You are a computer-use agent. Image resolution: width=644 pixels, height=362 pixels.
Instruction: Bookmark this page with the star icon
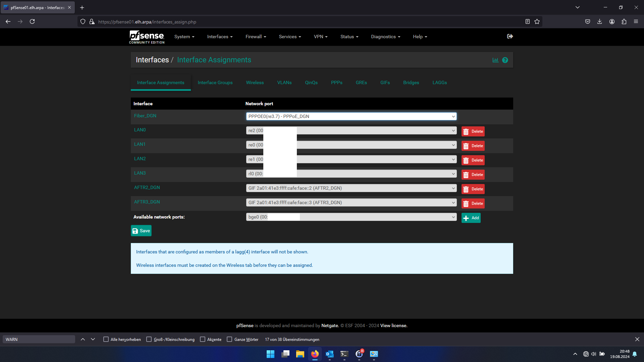click(x=537, y=21)
